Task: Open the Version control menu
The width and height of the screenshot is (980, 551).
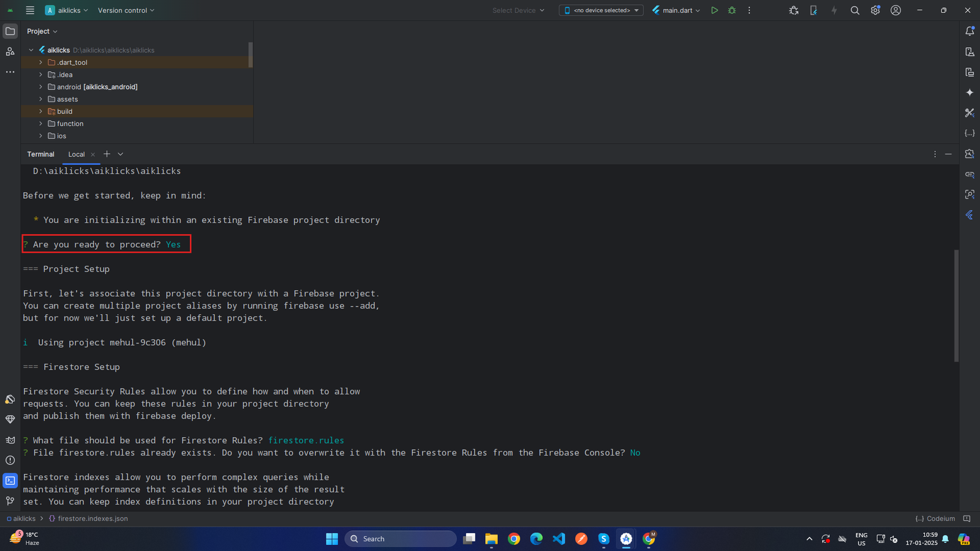Action: [126, 10]
